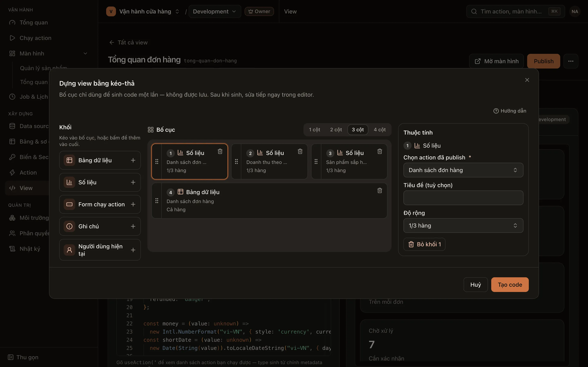Remove block 4 Bảng dữ liệu via trash icon
This screenshot has height=367, width=588.
click(x=380, y=191)
